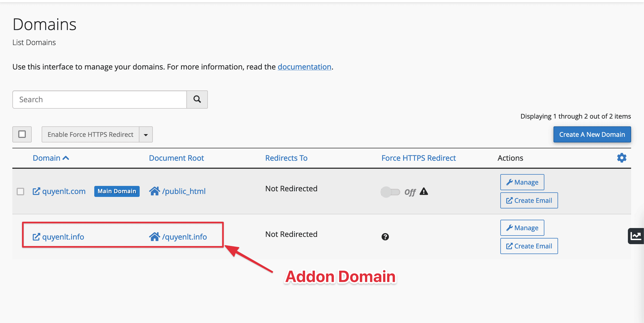644x323 pixels.
Task: Click inside the Search input field
Action: (99, 100)
